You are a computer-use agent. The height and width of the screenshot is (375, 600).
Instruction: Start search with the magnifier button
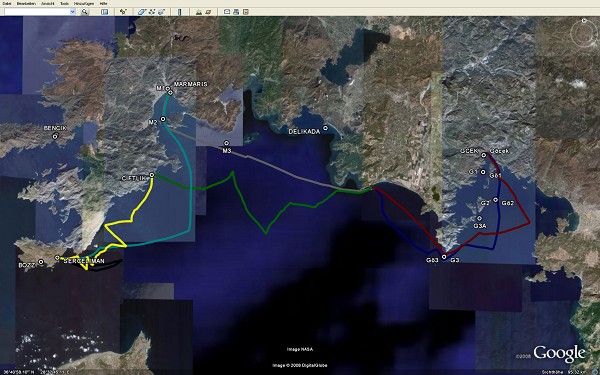85,12
